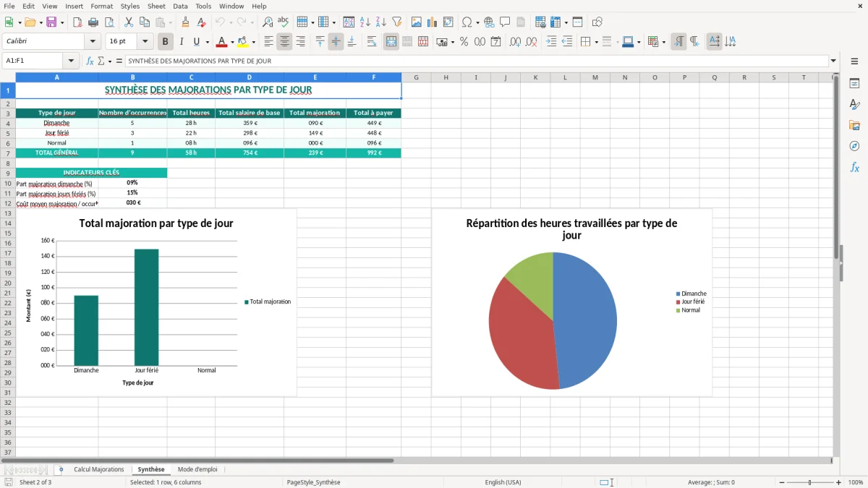The height and width of the screenshot is (488, 868).
Task: Expand the Name Box dropdown
Action: click(71, 61)
